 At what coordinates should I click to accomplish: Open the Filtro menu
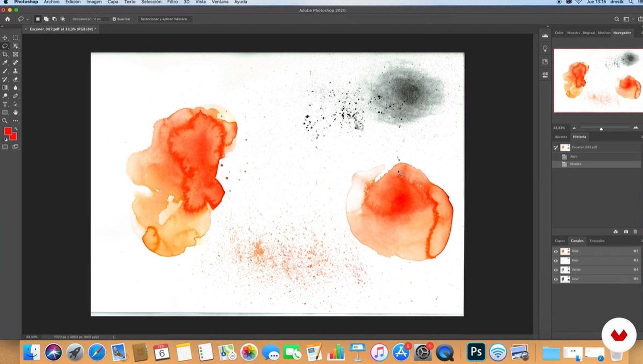click(x=172, y=2)
